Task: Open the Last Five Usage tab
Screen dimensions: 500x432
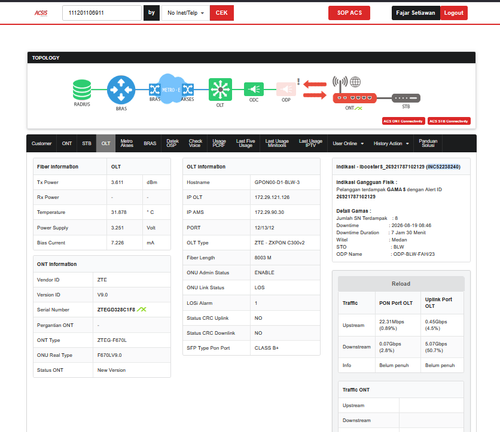Action: (245, 143)
